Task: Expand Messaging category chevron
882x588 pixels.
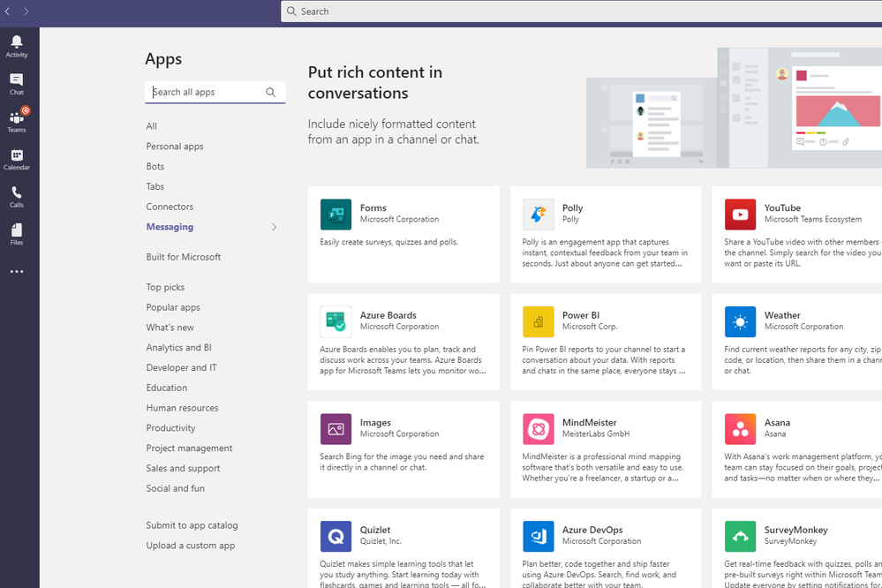Action: point(274,227)
